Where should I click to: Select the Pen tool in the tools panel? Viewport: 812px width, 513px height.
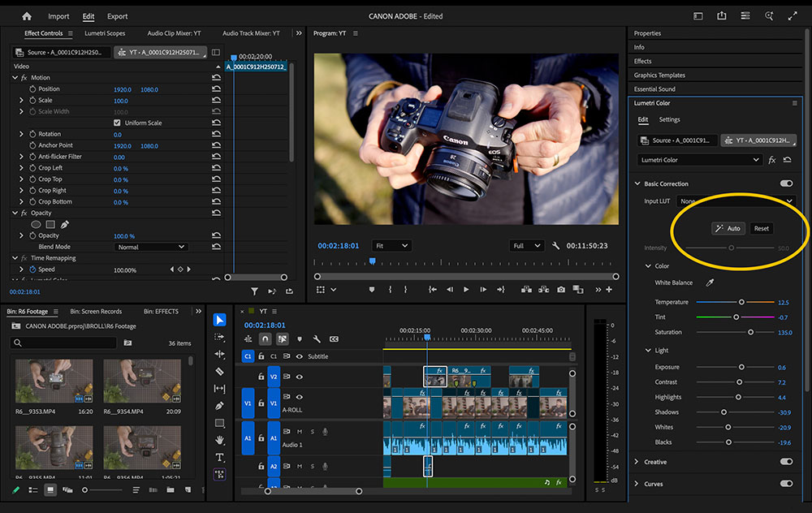tap(219, 406)
